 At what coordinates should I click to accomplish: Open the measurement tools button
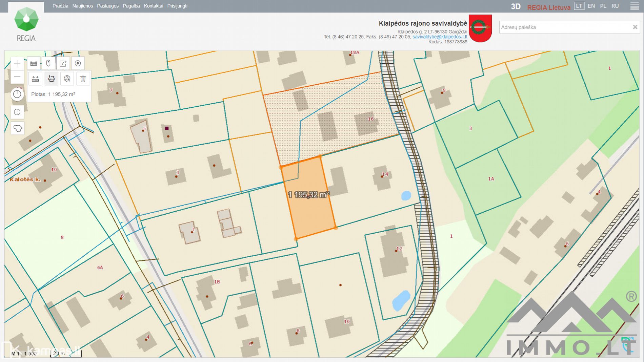pos(34,63)
